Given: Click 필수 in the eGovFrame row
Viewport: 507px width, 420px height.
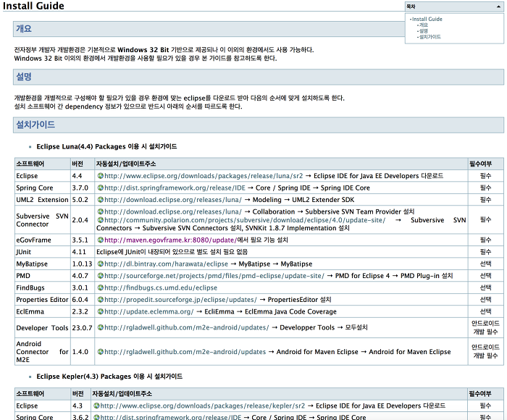Looking at the screenshot, I should tap(485, 240).
